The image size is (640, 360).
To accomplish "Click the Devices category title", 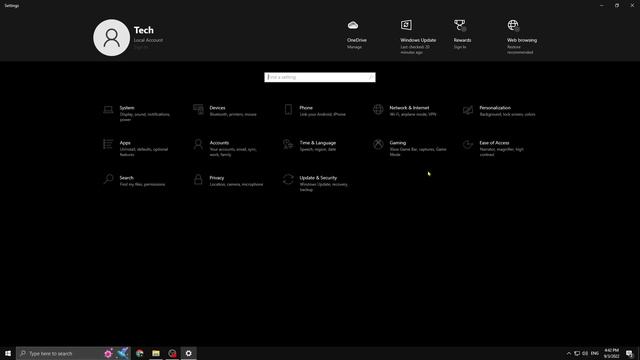I will point(218,108).
